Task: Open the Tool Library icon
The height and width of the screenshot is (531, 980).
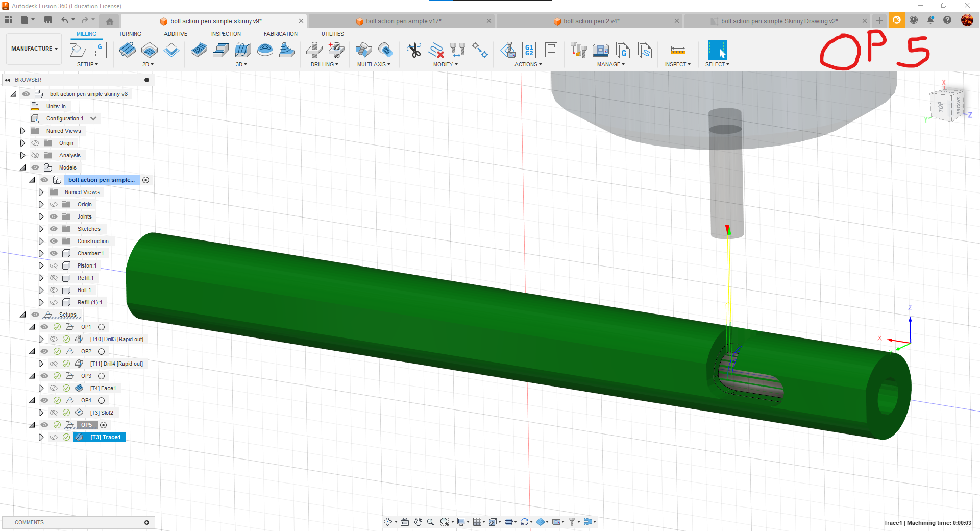Action: (578, 50)
